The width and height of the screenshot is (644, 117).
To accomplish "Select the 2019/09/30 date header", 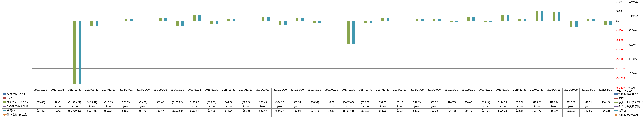I will point(502,90).
